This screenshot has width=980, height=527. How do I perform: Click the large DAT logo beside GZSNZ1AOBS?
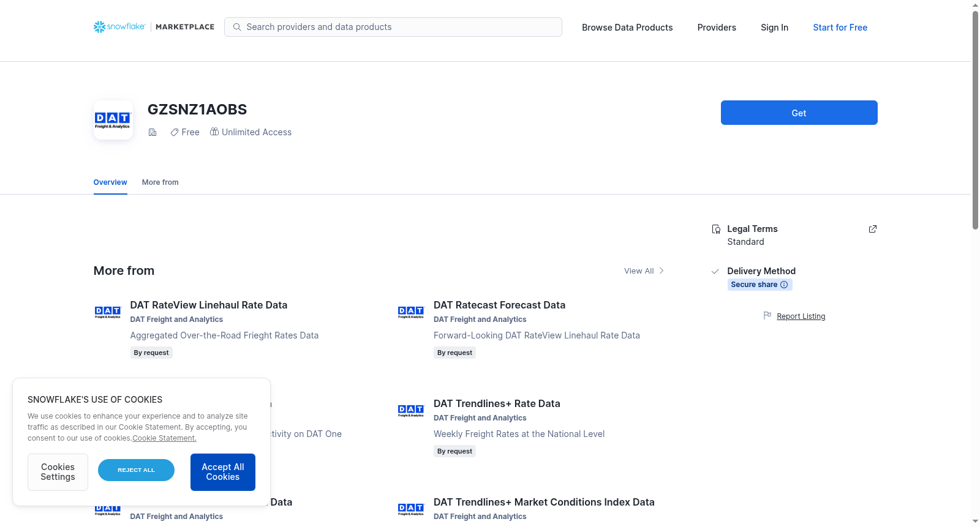pos(113,120)
